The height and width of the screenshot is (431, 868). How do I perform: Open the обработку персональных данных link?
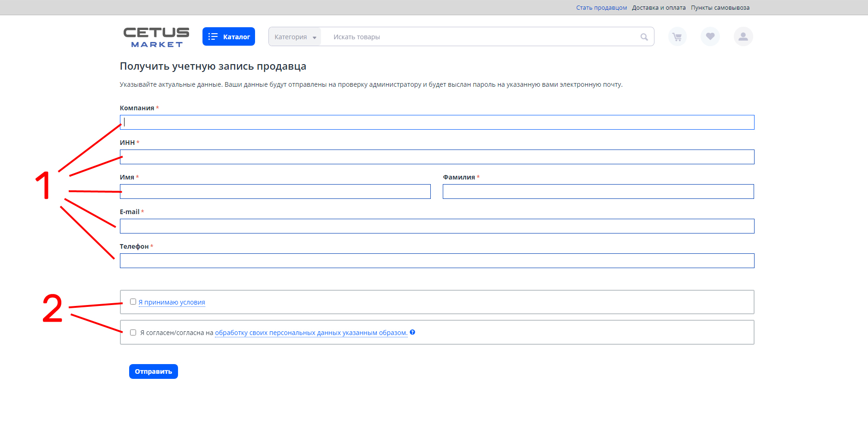pos(311,333)
